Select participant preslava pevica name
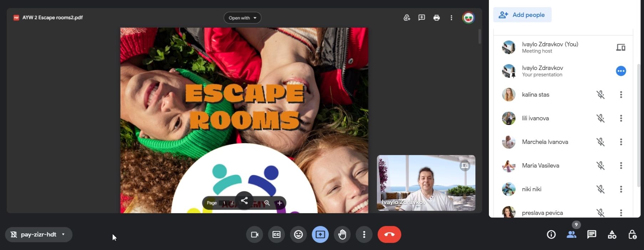 [542, 213]
